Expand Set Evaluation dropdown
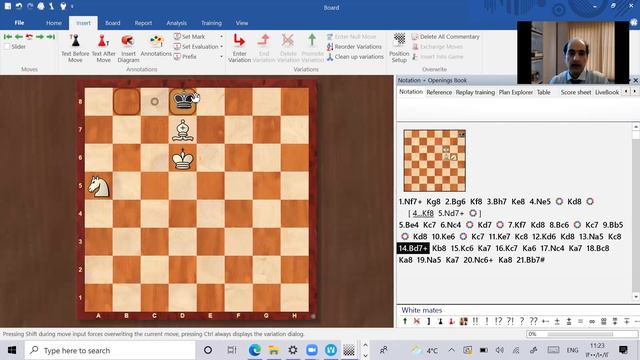 click(x=222, y=47)
